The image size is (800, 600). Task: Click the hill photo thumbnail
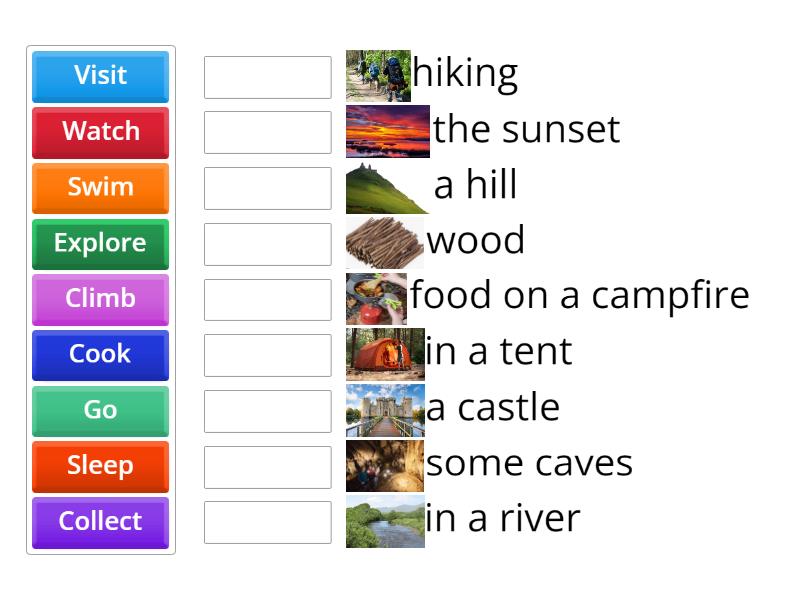tap(385, 185)
